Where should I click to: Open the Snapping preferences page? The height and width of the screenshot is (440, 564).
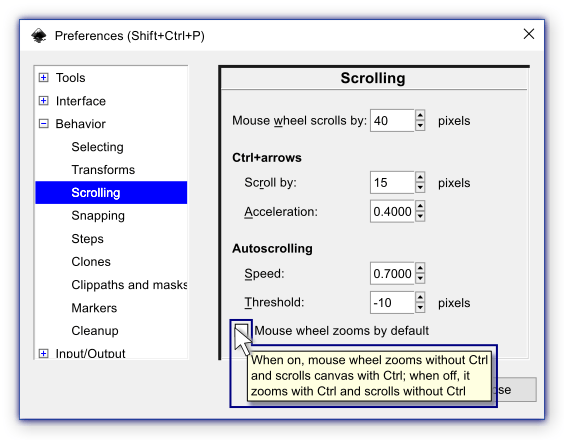[98, 216]
